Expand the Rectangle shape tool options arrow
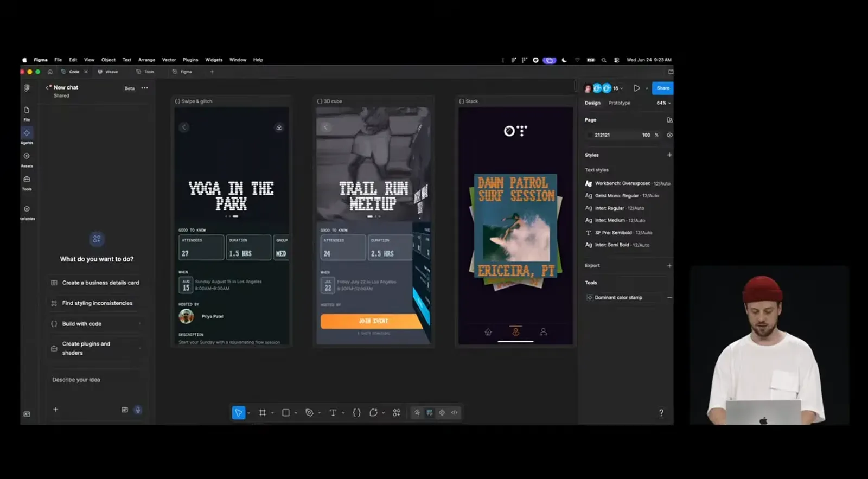 click(x=296, y=413)
